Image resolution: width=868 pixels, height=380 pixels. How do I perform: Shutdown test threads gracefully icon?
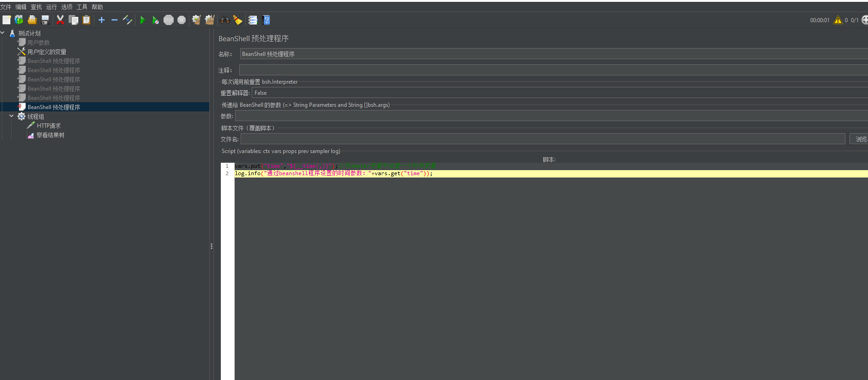tap(182, 20)
